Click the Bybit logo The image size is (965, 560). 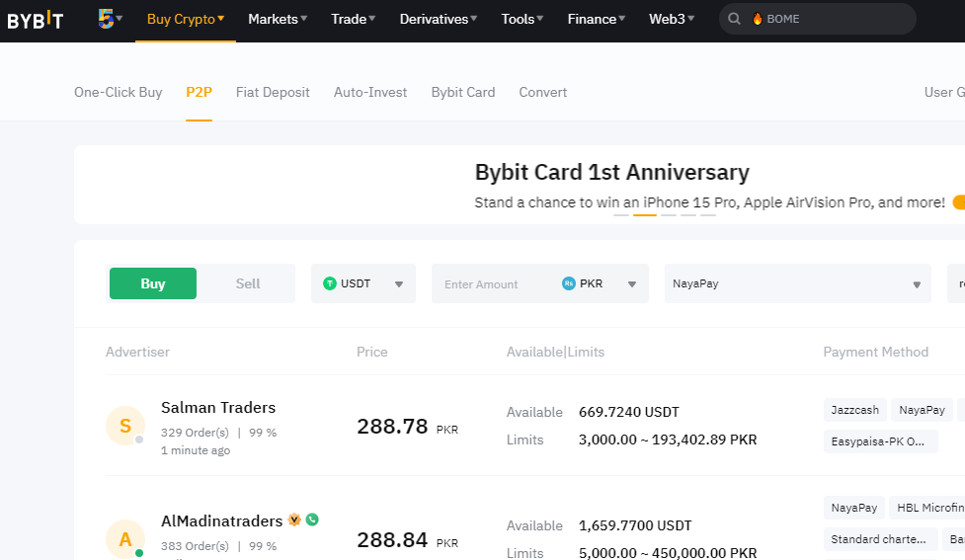click(36, 20)
